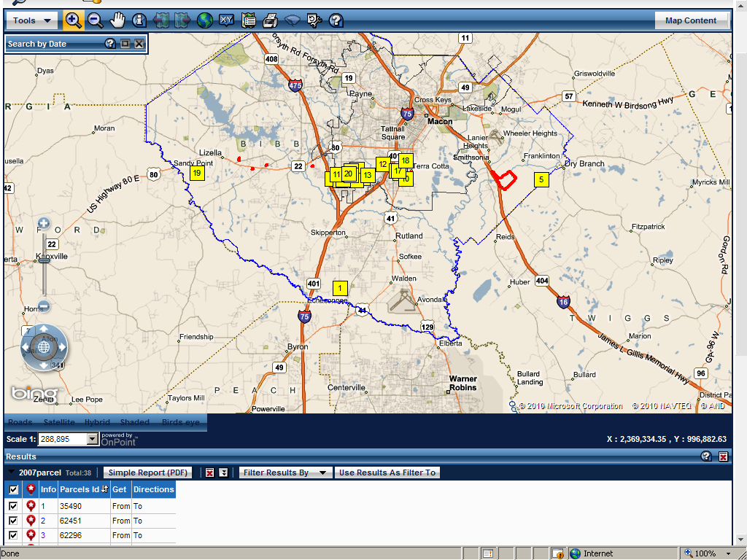Screen dimensions: 747x560
Task: Click the Scale value input field
Action: (63, 438)
